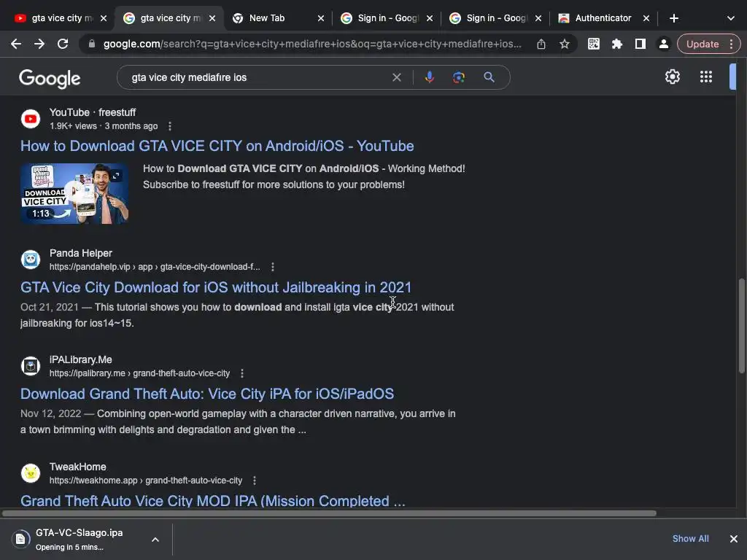Open the Extensions puzzle-piece menu

click(617, 44)
